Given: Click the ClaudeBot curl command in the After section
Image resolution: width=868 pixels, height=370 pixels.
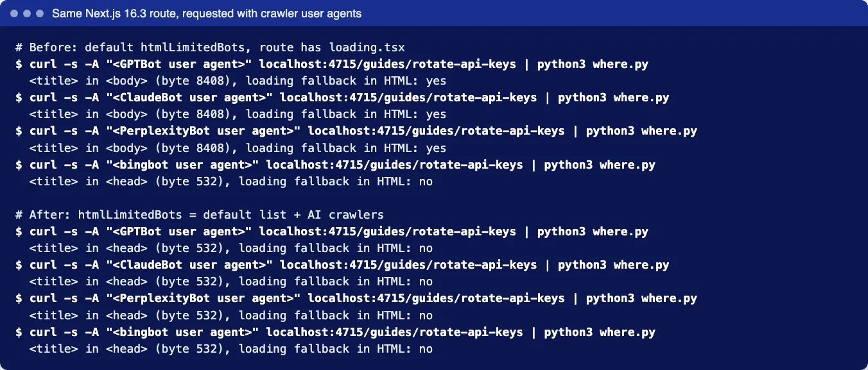Looking at the screenshot, I should point(342,265).
